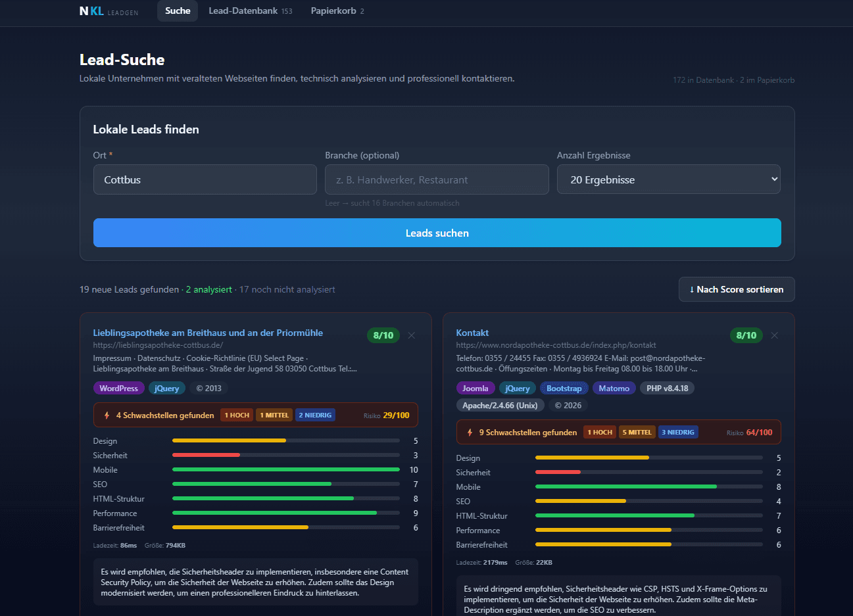Screen dimensions: 853x616
Task: Click the Bootstrap technology tag
Action: 564,389
